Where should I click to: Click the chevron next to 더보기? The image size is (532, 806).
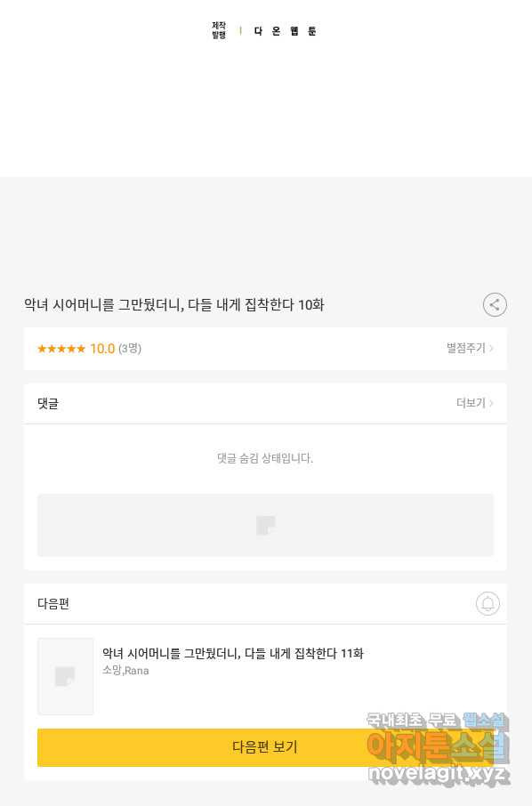point(491,403)
